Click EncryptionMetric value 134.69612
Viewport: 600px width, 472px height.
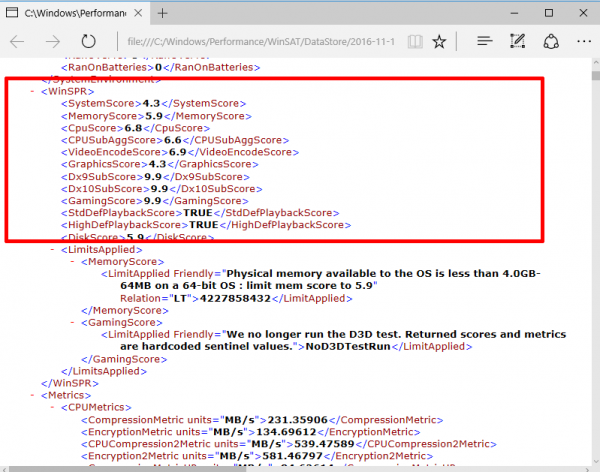286,432
